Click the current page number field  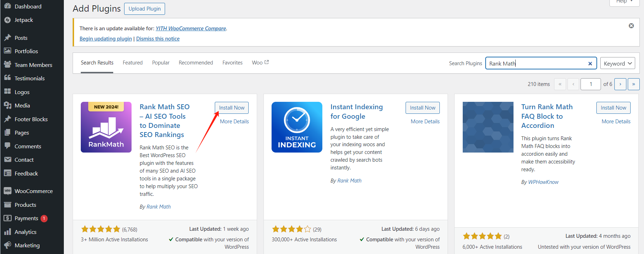pos(591,84)
